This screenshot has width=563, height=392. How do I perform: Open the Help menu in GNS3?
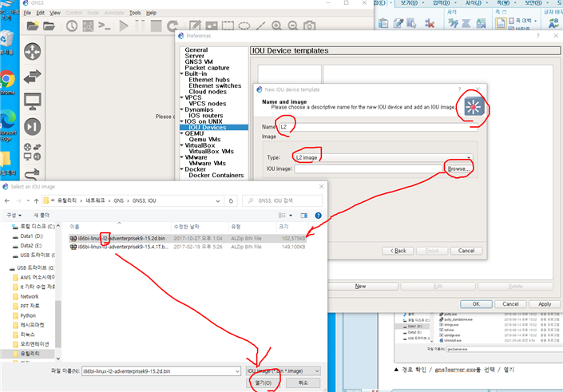point(151,13)
